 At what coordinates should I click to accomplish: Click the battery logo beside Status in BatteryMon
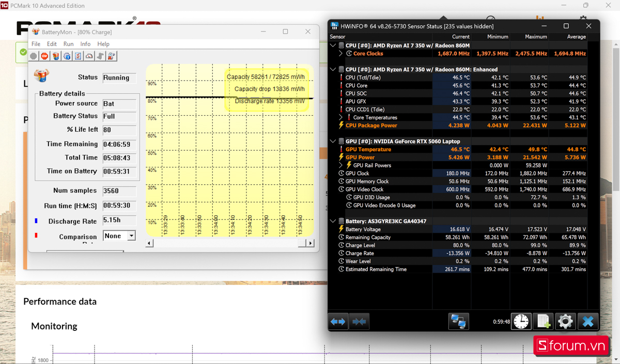41,75
